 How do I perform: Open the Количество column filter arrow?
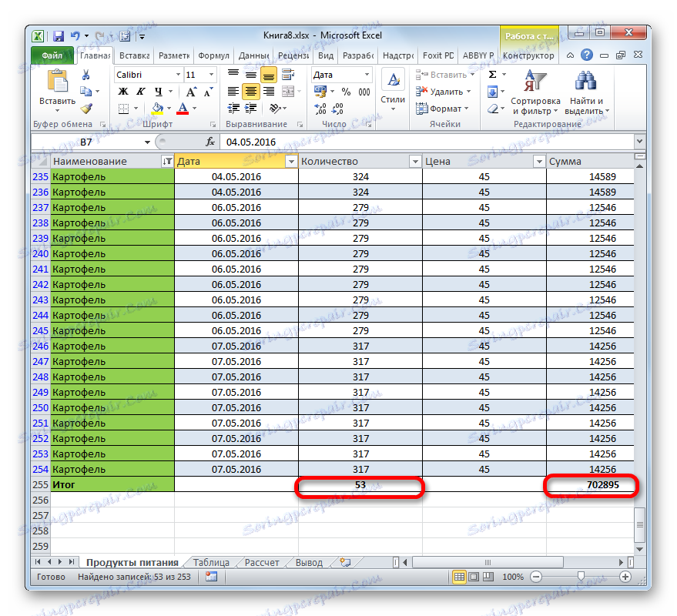pyautogui.click(x=414, y=161)
